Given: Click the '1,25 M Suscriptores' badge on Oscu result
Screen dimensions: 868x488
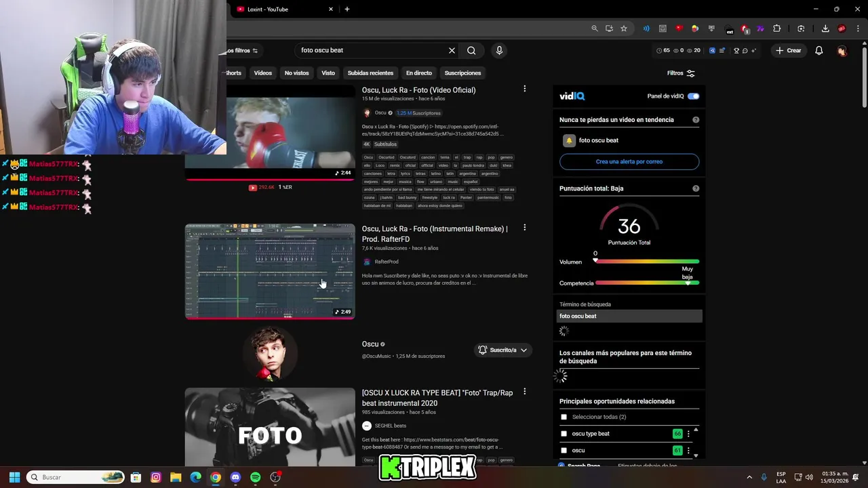Looking at the screenshot, I should click(418, 113).
